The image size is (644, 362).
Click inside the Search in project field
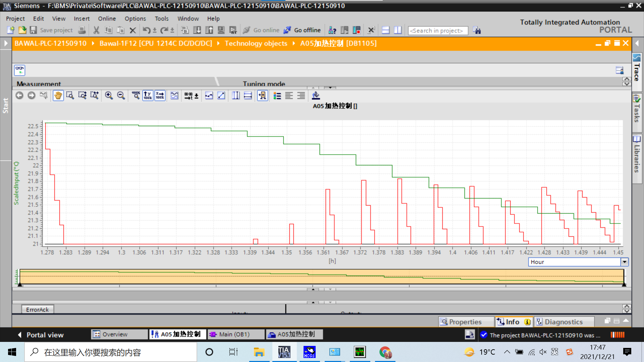[437, 31]
